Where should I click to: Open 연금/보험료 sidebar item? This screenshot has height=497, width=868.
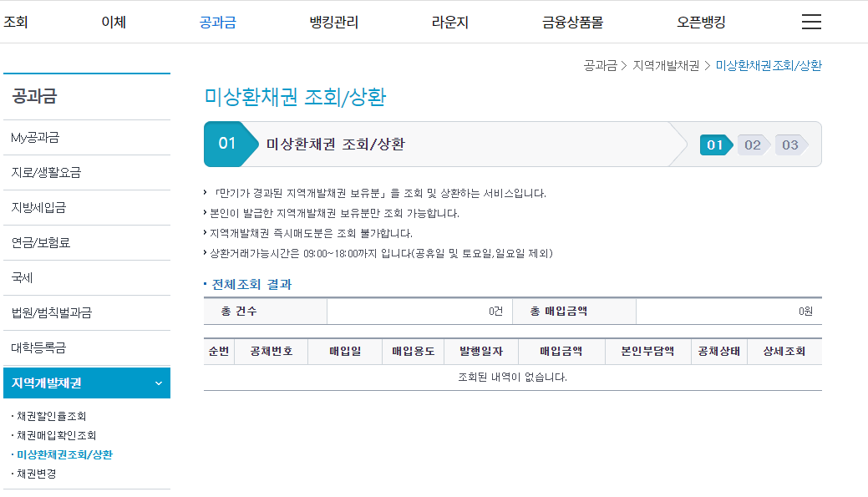pyautogui.click(x=87, y=242)
